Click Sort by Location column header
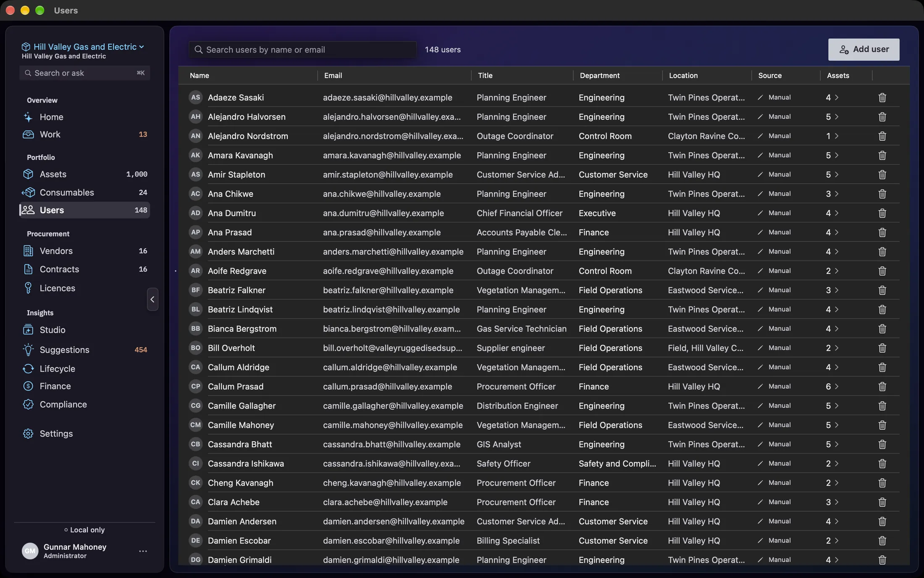 683,76
